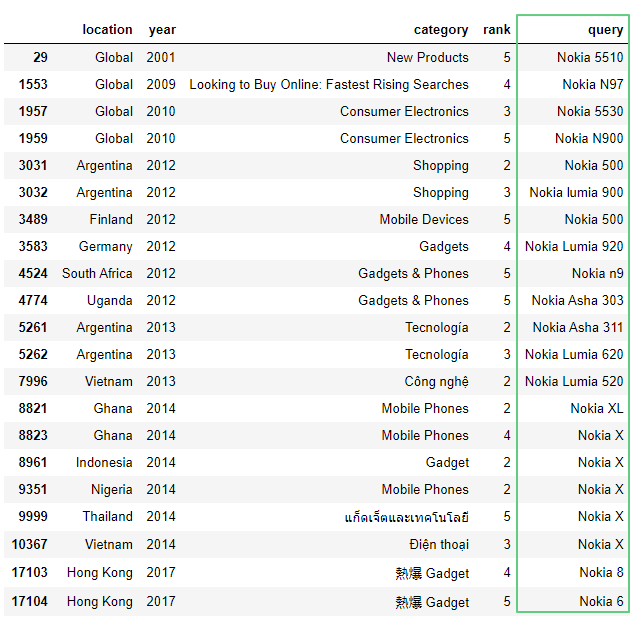633x618 pixels.
Task: Select row index 5261
Action: pyautogui.click(x=33, y=327)
